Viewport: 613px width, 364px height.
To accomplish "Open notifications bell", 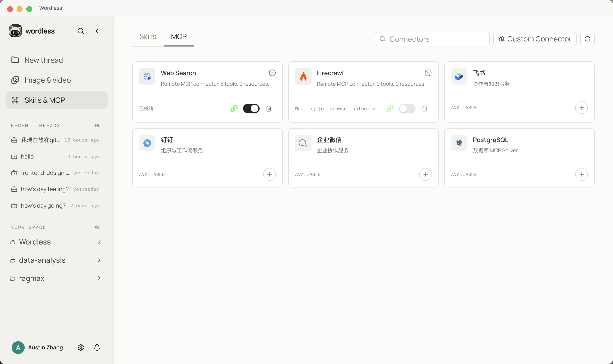I will click(x=97, y=347).
